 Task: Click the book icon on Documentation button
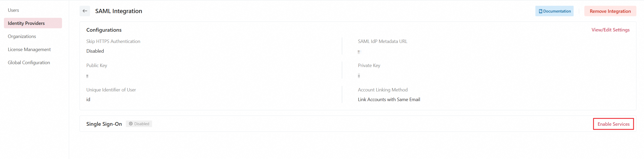pyautogui.click(x=540, y=11)
